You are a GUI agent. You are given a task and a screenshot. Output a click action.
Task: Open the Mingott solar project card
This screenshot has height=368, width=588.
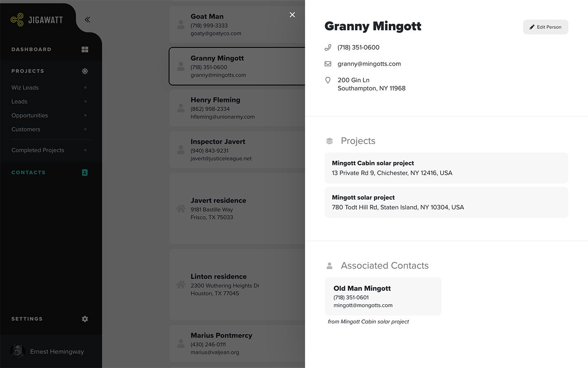[x=446, y=202]
